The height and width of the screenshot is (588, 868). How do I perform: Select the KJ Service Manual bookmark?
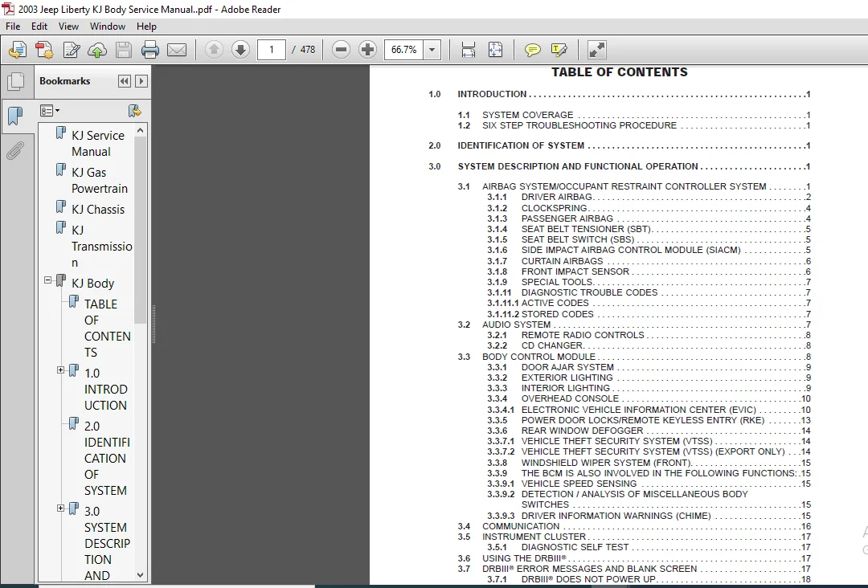98,143
